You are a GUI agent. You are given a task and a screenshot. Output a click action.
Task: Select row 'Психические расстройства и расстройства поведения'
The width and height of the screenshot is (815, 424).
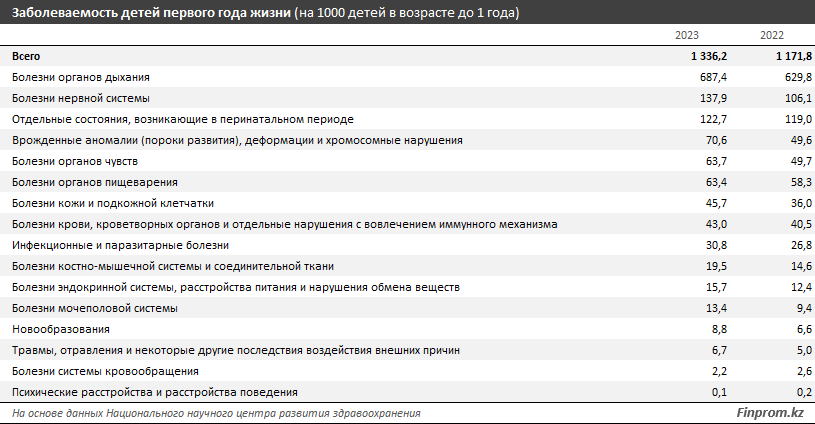coord(154,392)
